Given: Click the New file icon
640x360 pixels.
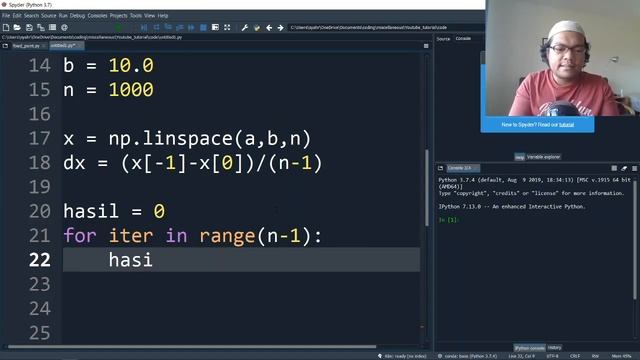Looking at the screenshot, I should pyautogui.click(x=6, y=27).
